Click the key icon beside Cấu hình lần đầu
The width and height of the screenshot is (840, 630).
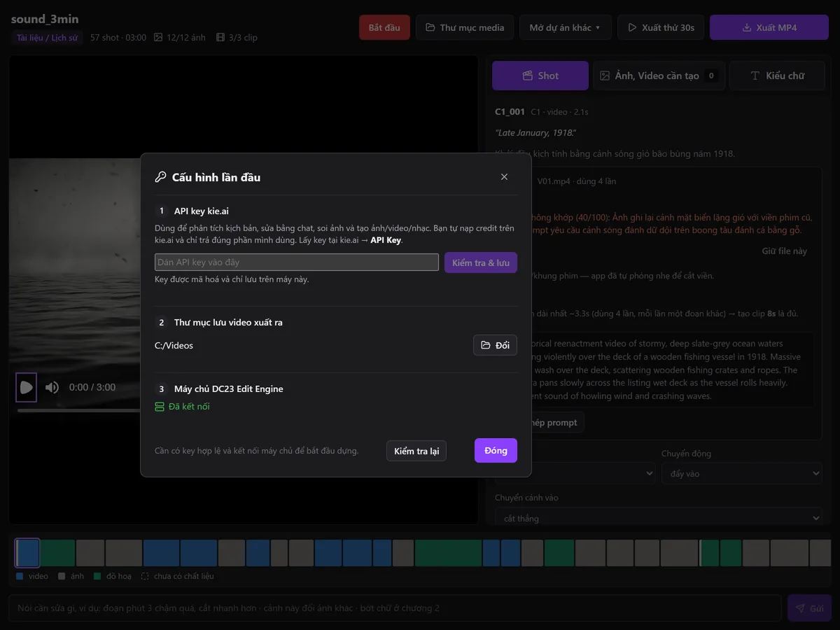(x=160, y=177)
